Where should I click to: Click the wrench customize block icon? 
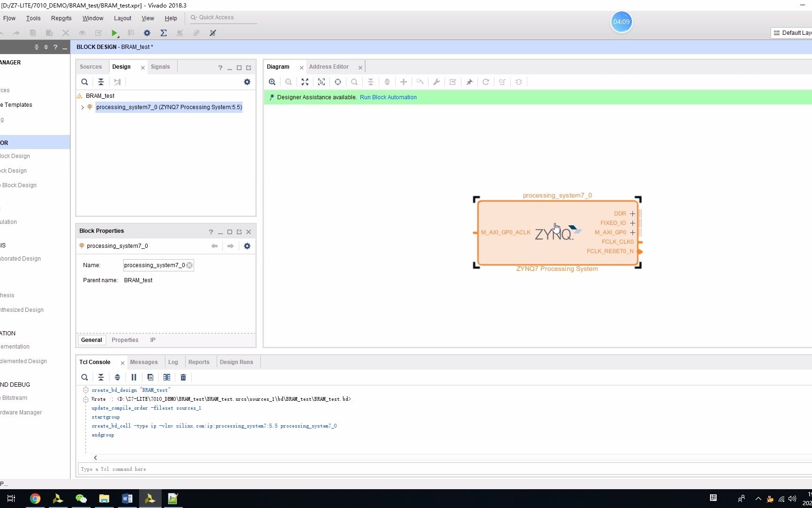pyautogui.click(x=437, y=82)
